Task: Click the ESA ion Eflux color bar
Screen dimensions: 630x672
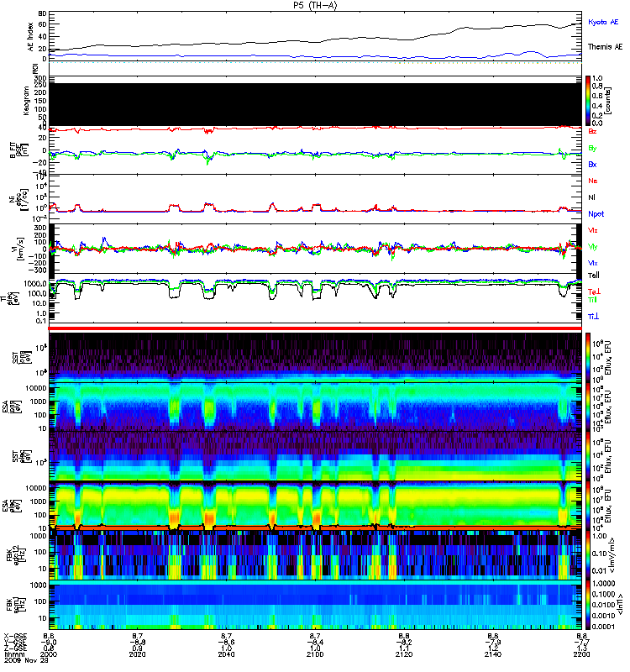Action: (588, 407)
